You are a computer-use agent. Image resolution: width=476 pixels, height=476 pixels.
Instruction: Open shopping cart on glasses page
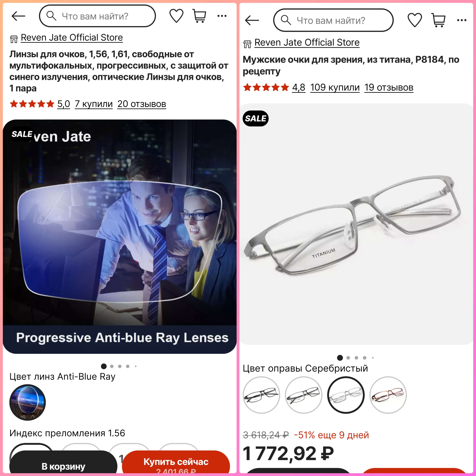438,20
